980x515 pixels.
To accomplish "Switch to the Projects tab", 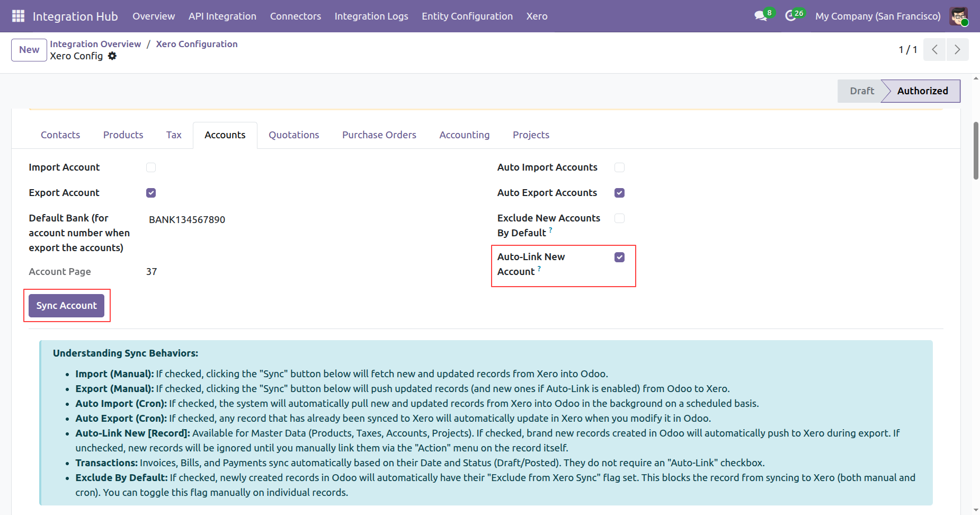I will tap(531, 135).
